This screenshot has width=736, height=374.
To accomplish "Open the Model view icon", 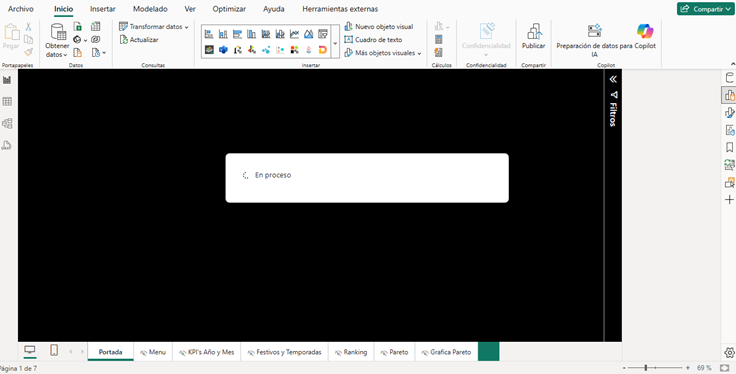I will pos(7,123).
